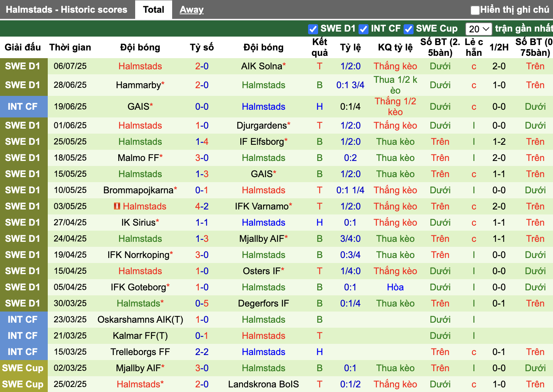Image resolution: width=553 pixels, height=392 pixels.
Task: Open Degerfors IF team link
Action: coord(263,303)
